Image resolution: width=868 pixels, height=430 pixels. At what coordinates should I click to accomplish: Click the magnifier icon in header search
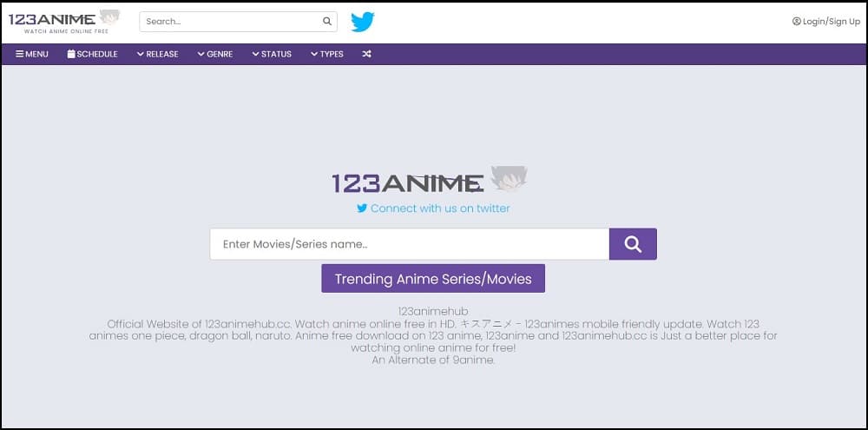(327, 22)
